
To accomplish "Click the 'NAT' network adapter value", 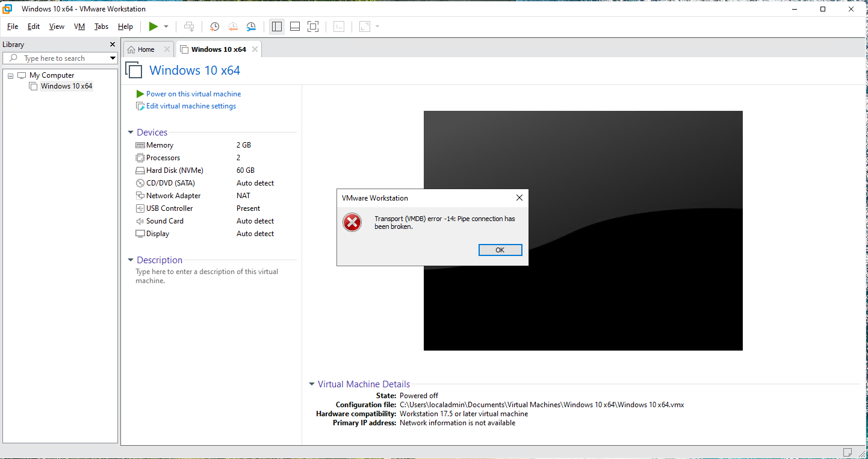I will 243,196.
